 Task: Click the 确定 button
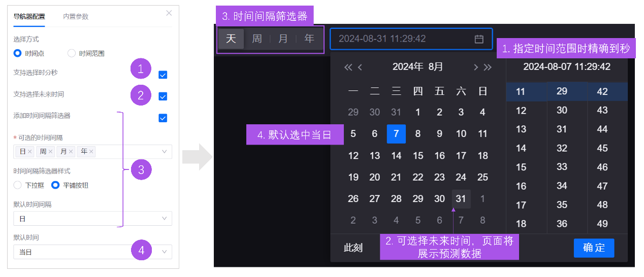click(x=594, y=248)
